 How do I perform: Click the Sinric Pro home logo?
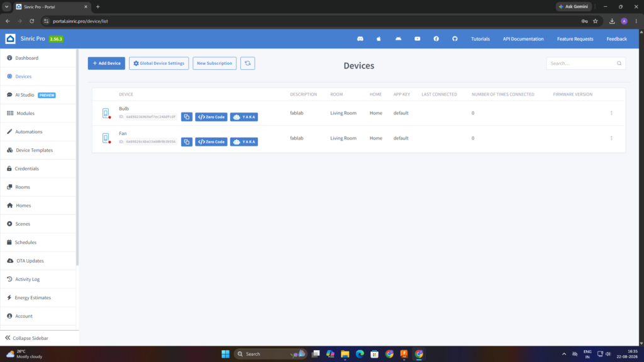click(x=10, y=38)
